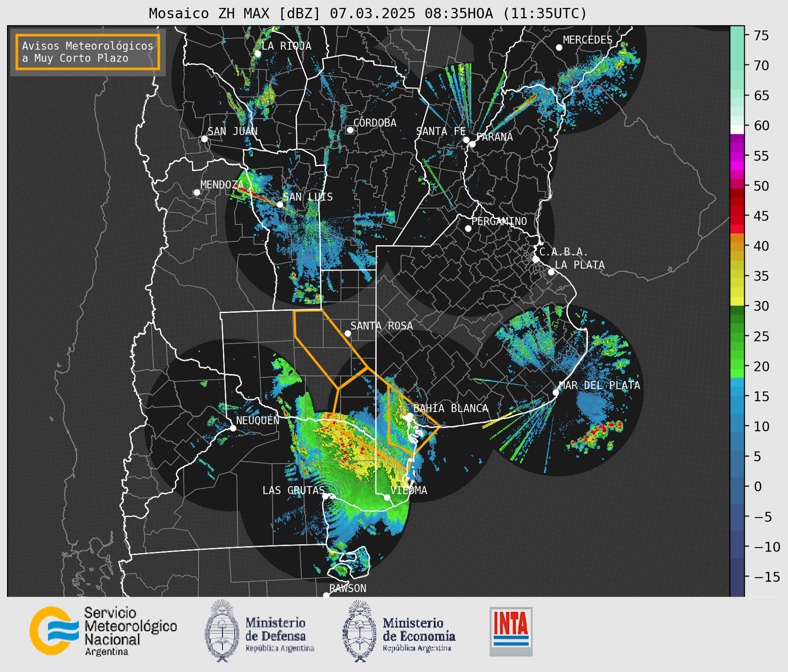788x672 pixels.
Task: Click the 40 value on the color scale
Action: [760, 246]
